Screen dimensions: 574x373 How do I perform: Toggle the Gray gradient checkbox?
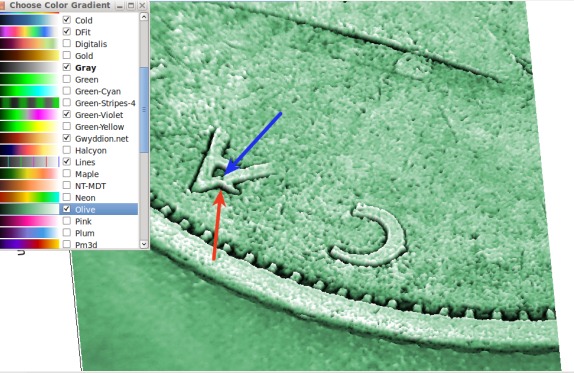point(67,67)
